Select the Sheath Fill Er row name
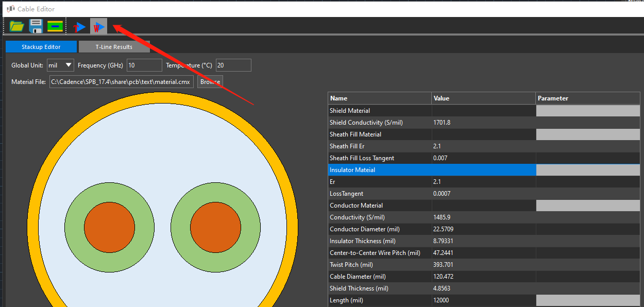Image resolution: width=644 pixels, height=307 pixels. [x=347, y=146]
